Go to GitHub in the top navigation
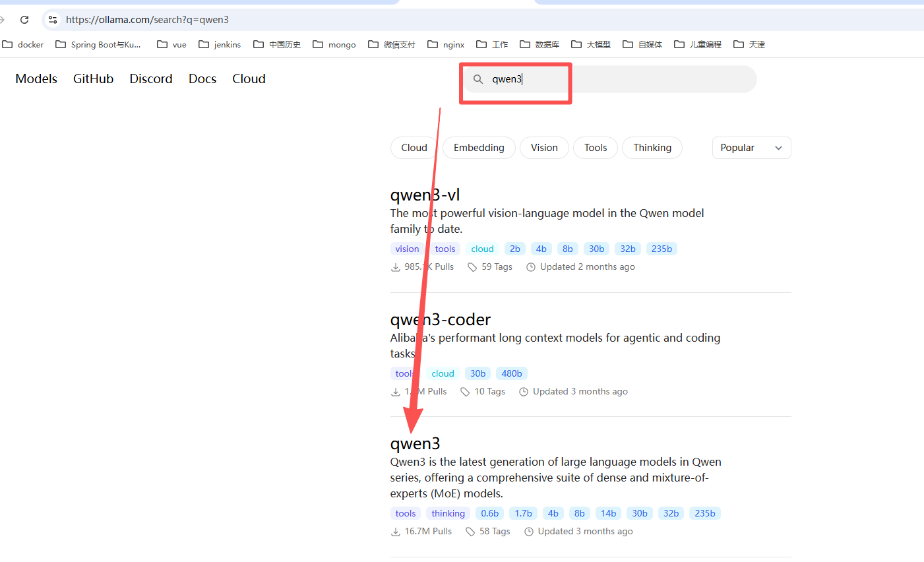This screenshot has height=562, width=924. tap(93, 78)
